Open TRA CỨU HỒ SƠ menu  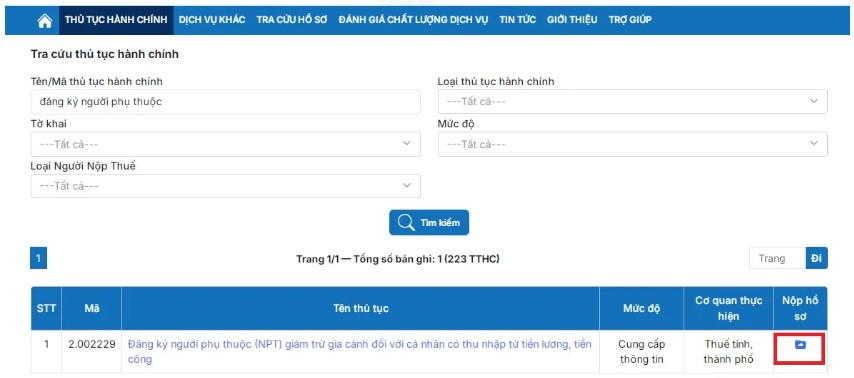point(291,20)
